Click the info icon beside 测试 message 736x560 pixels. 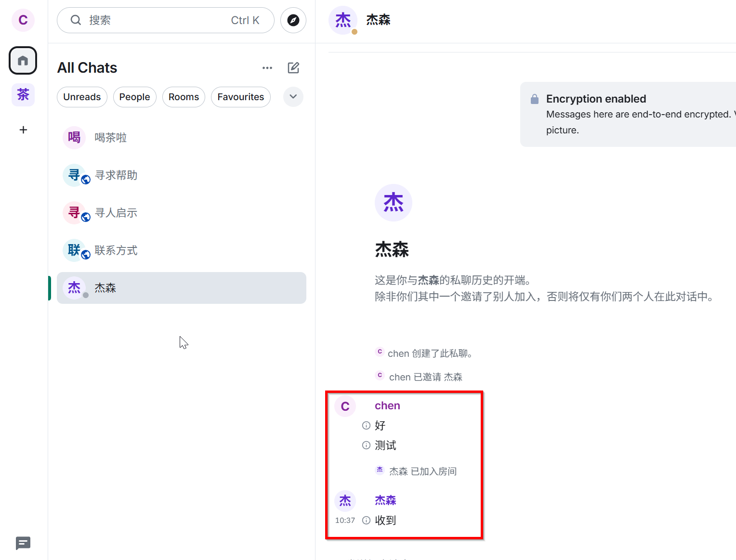(366, 445)
